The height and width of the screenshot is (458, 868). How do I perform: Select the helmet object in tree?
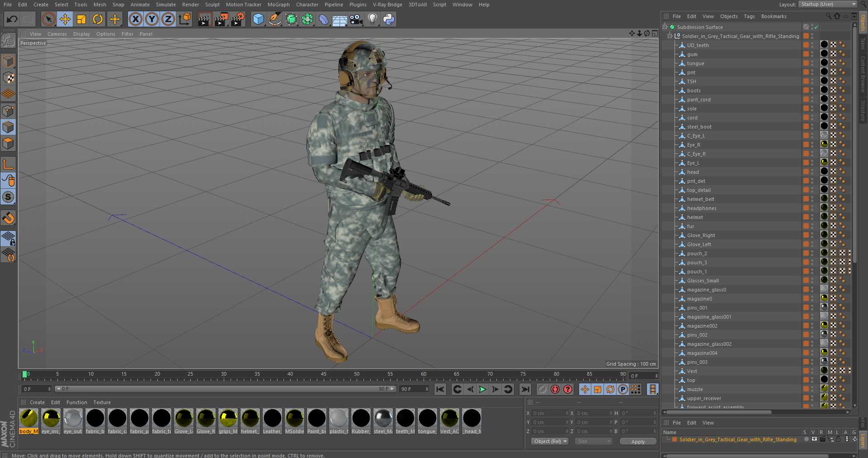pos(695,217)
